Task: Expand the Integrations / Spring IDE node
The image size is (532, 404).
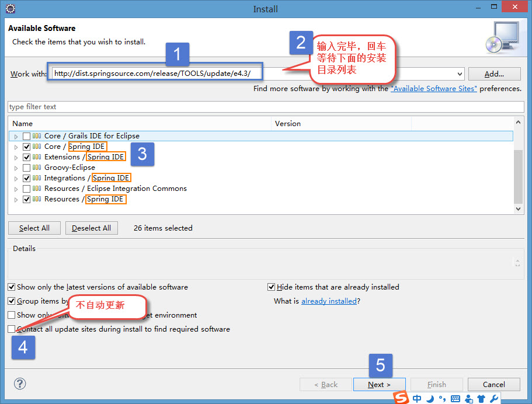Action: click(x=16, y=179)
